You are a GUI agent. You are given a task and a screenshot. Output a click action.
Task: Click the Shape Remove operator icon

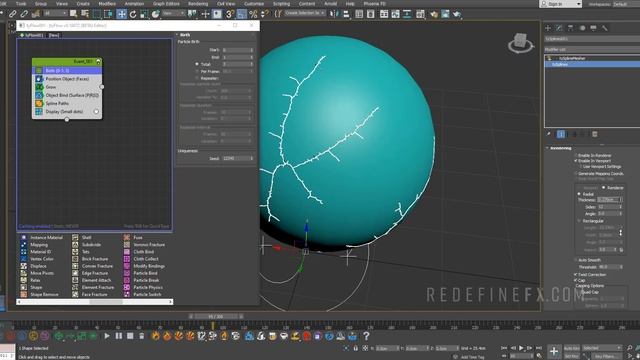24,294
